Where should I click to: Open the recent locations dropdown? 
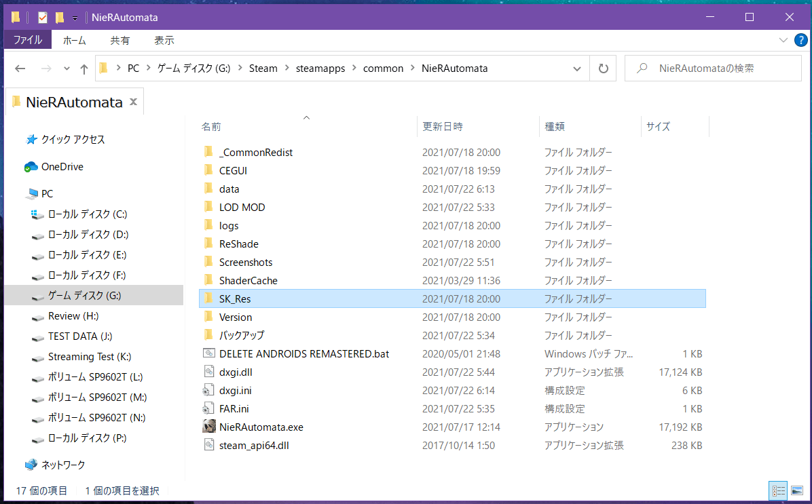67,69
